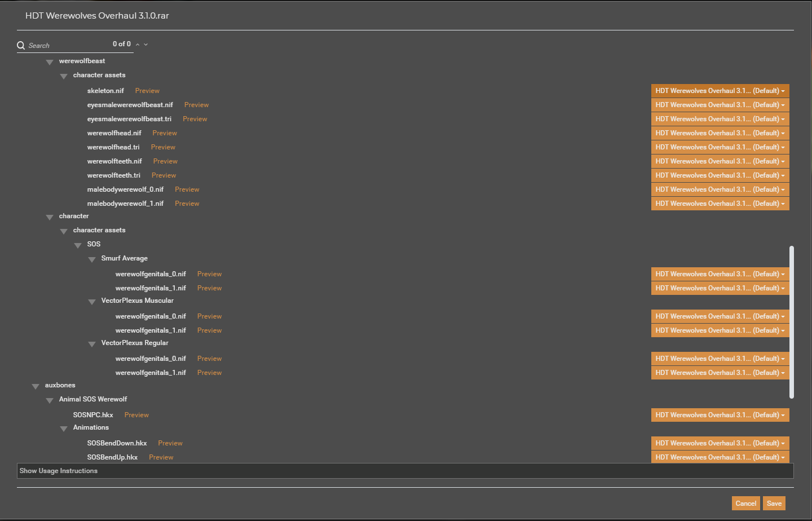This screenshot has height=521, width=812.
Task: Collapse character assets under character
Action: point(64,231)
